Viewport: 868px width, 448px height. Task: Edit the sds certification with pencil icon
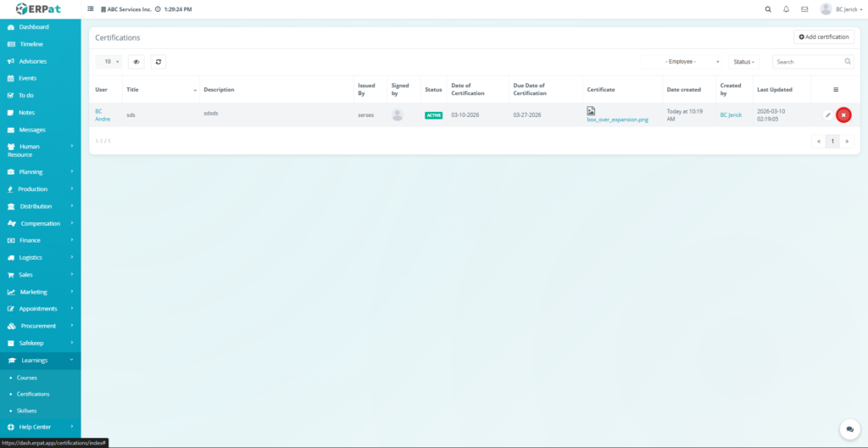828,115
